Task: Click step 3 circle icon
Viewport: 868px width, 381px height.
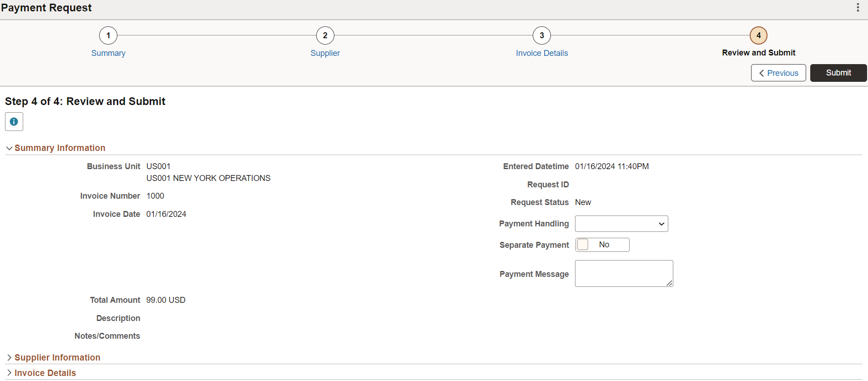Action: pyautogui.click(x=542, y=35)
